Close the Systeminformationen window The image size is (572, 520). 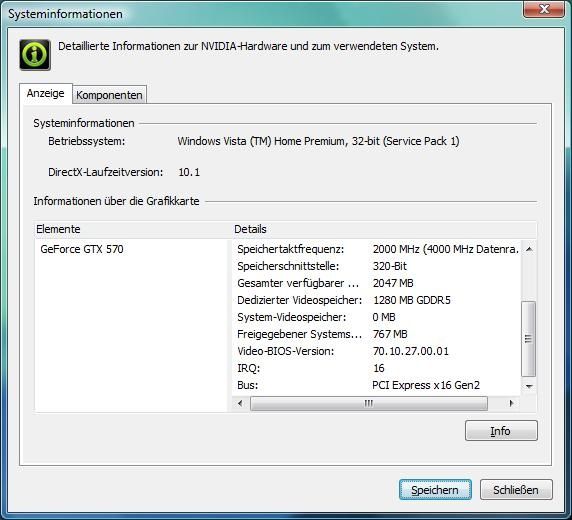(x=544, y=9)
